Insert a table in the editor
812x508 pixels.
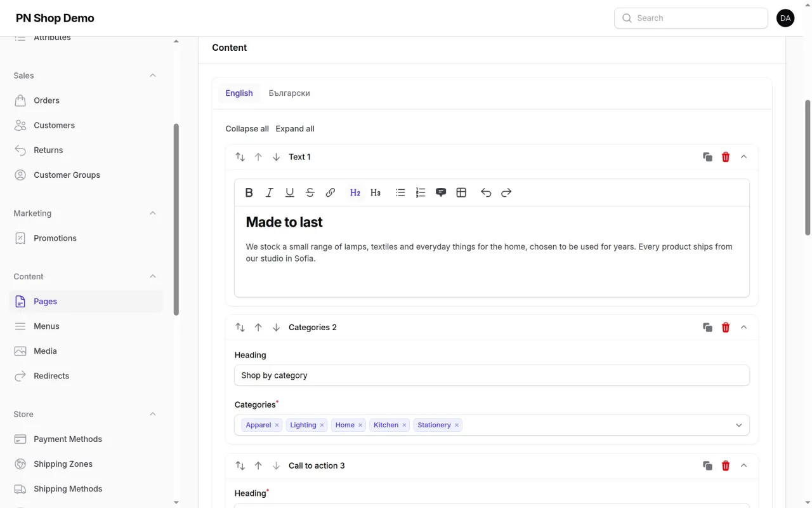click(x=461, y=192)
